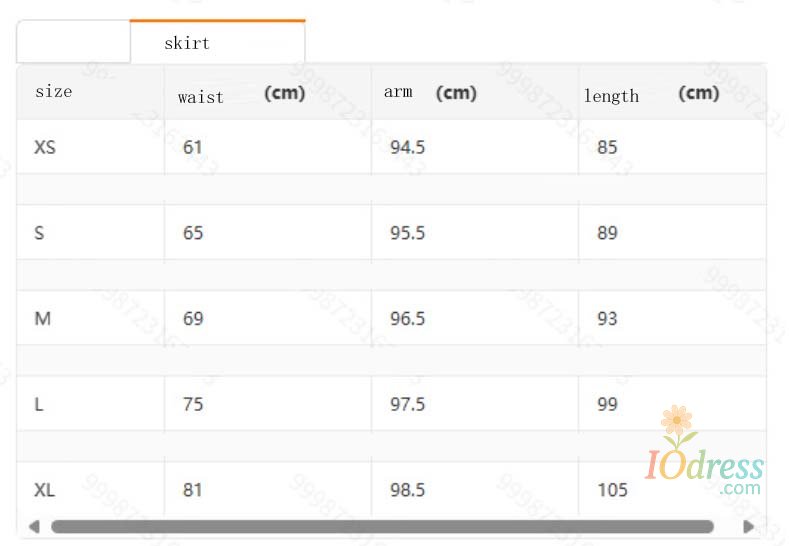The height and width of the screenshot is (546, 789).
Task: Click the left scroll arrow
Action: 34,526
